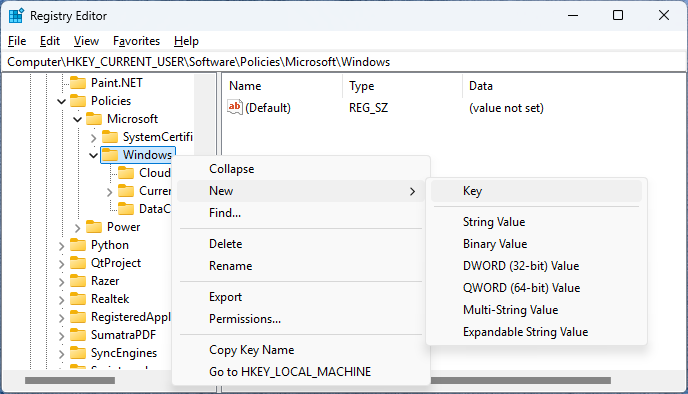Click the Microsoft folder icon
688x394 pixels.
(94, 118)
